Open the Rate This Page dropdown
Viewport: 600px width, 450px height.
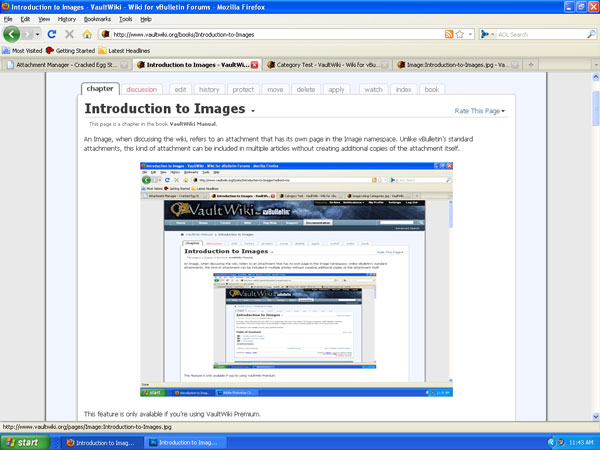tap(480, 111)
